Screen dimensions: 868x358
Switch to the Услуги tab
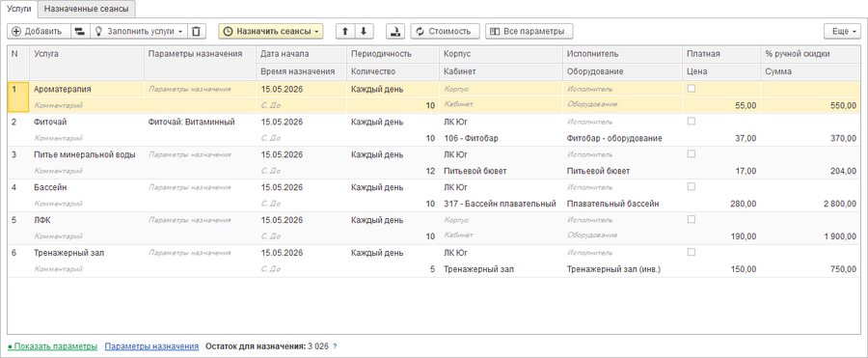pos(19,9)
